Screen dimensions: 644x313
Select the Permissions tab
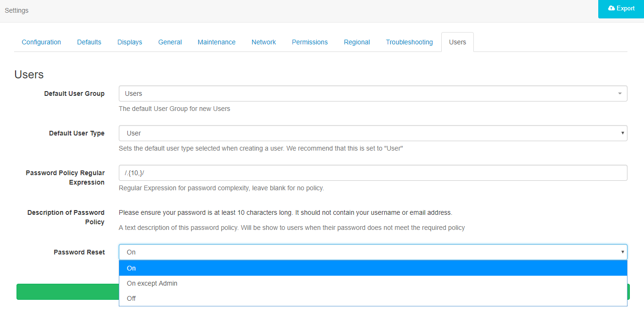(309, 42)
